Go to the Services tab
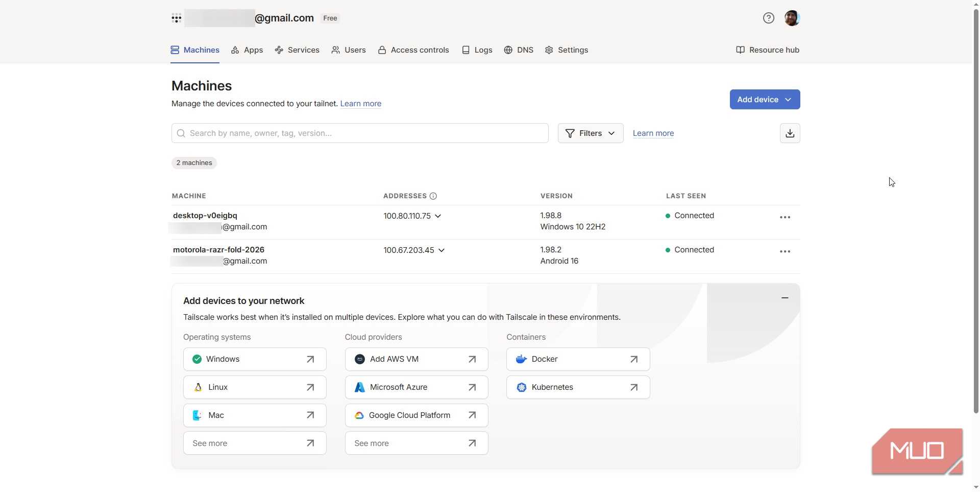Image resolution: width=980 pixels, height=492 pixels. click(297, 50)
